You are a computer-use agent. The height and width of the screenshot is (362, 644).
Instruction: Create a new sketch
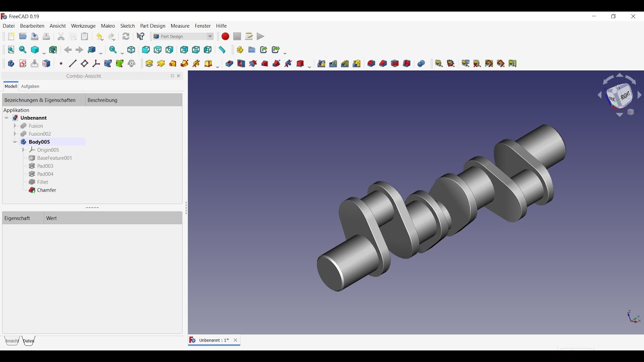coord(23,63)
